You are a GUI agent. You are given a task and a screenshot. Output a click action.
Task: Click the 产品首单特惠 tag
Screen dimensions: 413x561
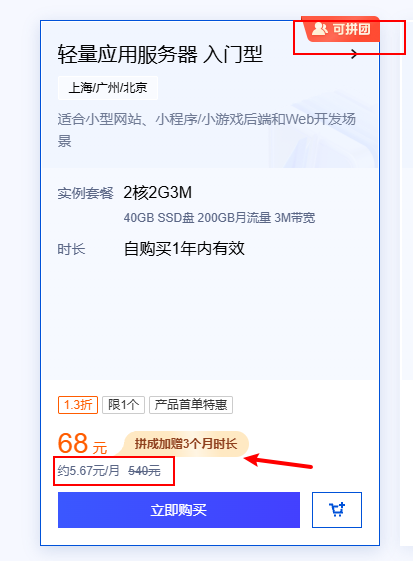191,405
